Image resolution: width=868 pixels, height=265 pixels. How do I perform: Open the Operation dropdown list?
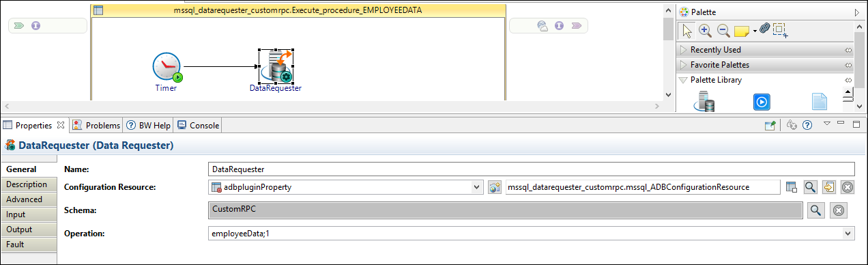tap(848, 234)
